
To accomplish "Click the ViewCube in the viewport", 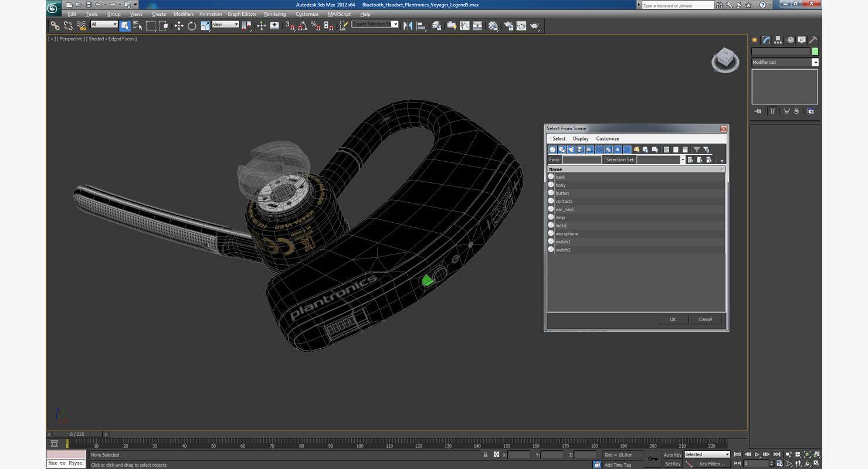I will point(725,60).
